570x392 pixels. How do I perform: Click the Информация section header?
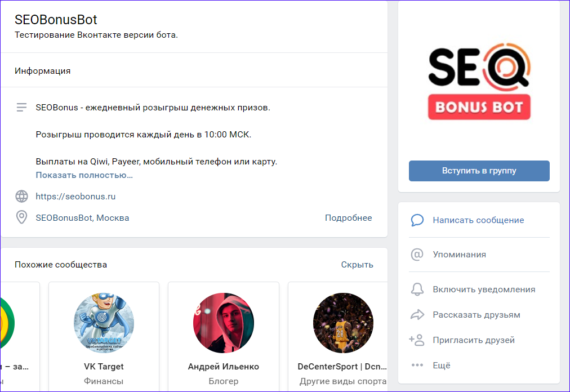pos(43,71)
